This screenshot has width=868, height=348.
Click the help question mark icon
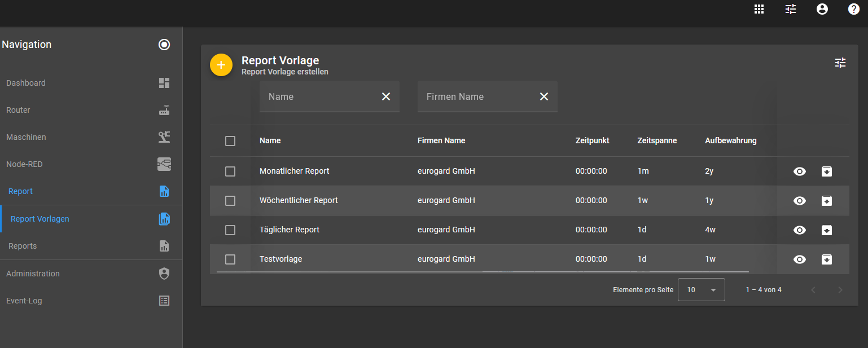(854, 9)
